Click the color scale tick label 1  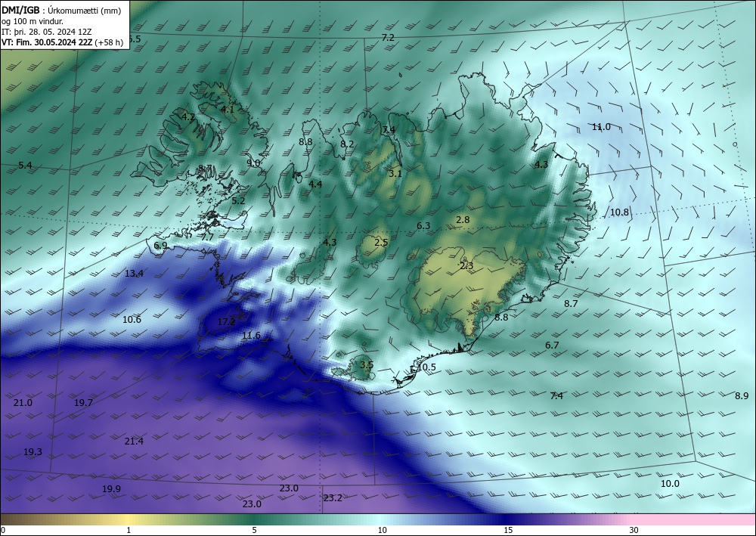coord(129,530)
